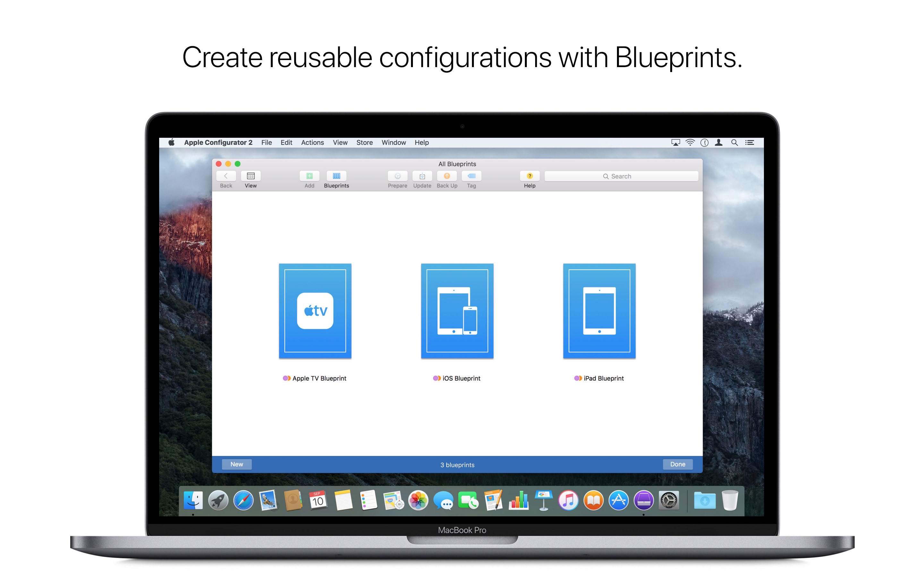Open Safari in the Dock

(x=243, y=500)
